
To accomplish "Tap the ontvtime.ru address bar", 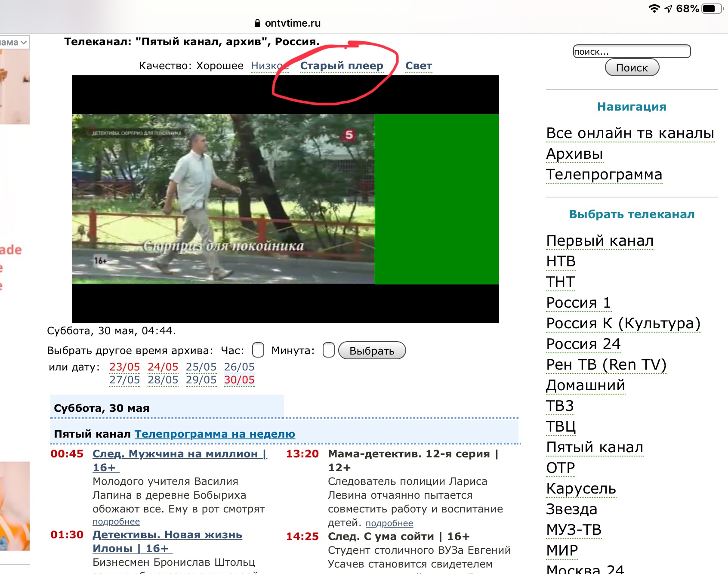I will 293,23.
